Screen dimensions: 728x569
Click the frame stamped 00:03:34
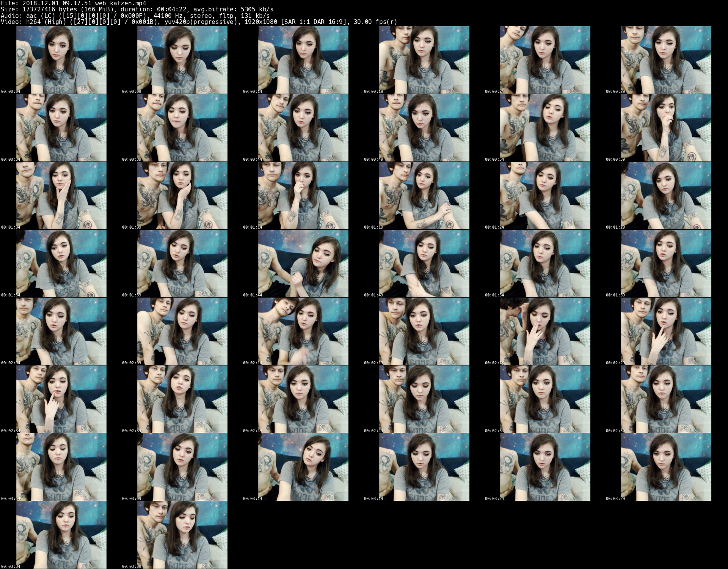pyautogui.click(x=61, y=535)
